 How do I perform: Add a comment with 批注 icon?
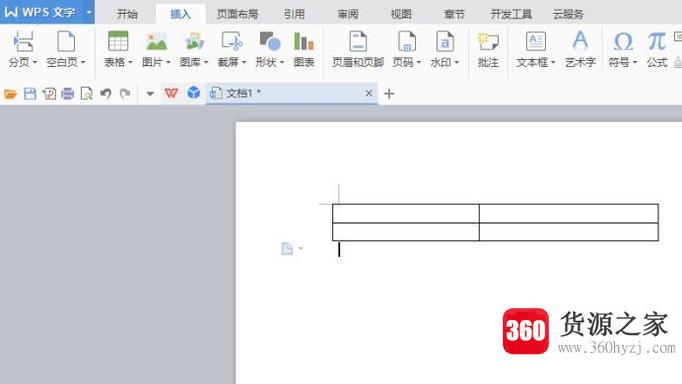coord(488,42)
